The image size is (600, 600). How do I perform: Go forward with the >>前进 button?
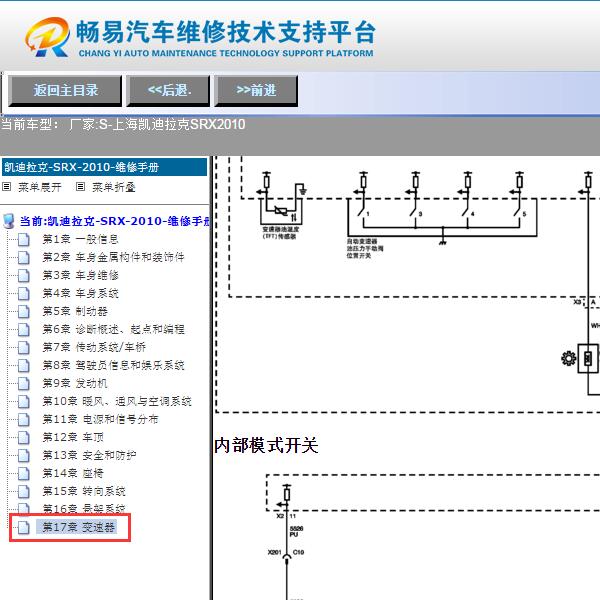(256, 91)
